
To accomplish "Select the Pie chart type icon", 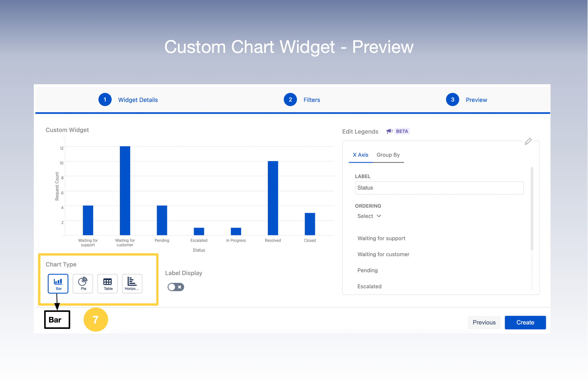I will coord(83,283).
